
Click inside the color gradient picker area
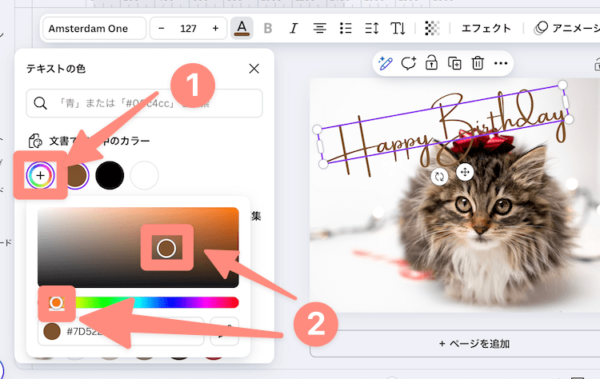(x=138, y=247)
